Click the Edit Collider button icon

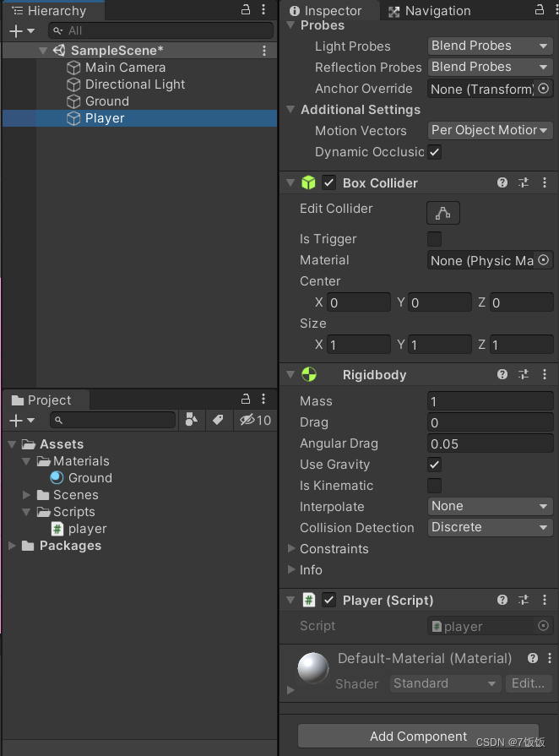pyautogui.click(x=443, y=213)
